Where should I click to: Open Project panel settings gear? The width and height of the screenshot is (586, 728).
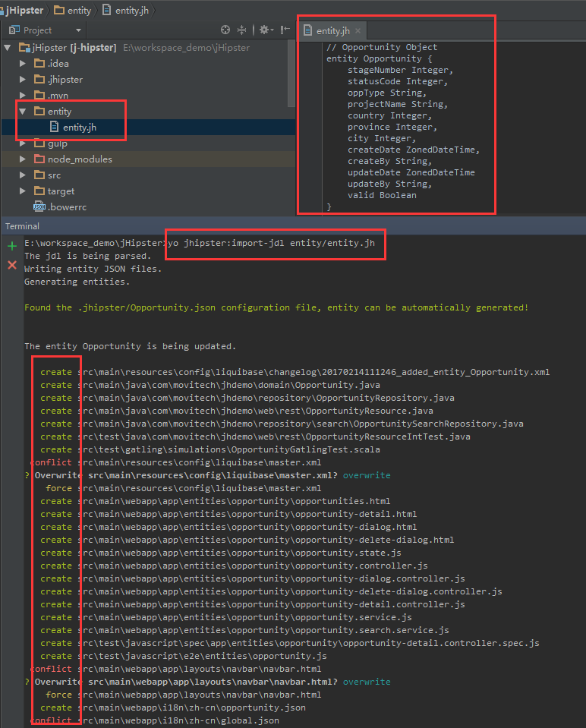tap(263, 30)
